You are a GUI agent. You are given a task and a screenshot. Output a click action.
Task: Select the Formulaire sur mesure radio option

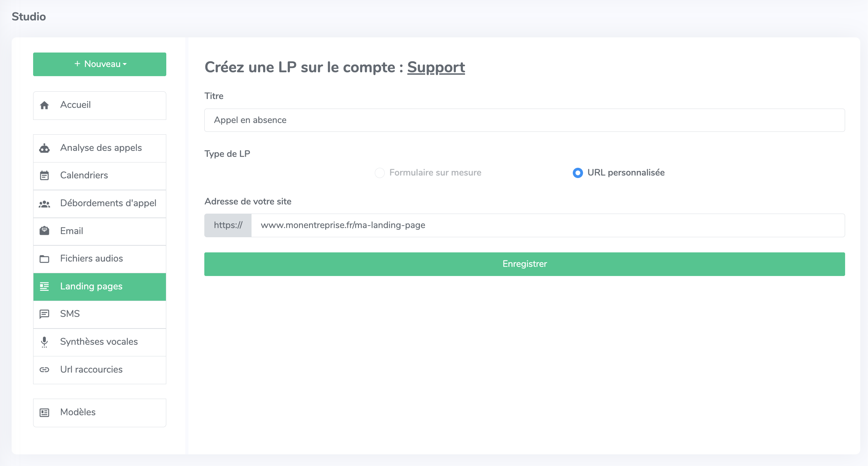[x=380, y=173]
